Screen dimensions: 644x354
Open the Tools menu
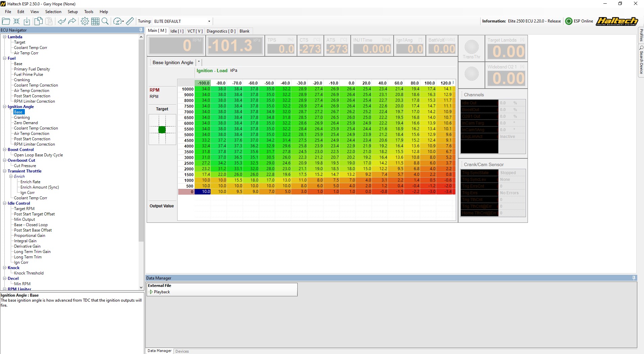(x=89, y=11)
